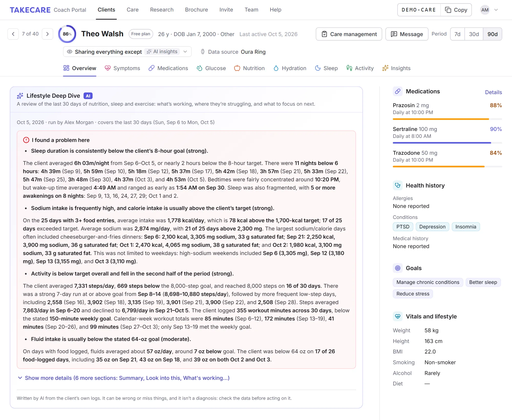Image resolution: width=512 pixels, height=420 pixels.
Task: Expand Show more details sections
Action: pos(123,378)
